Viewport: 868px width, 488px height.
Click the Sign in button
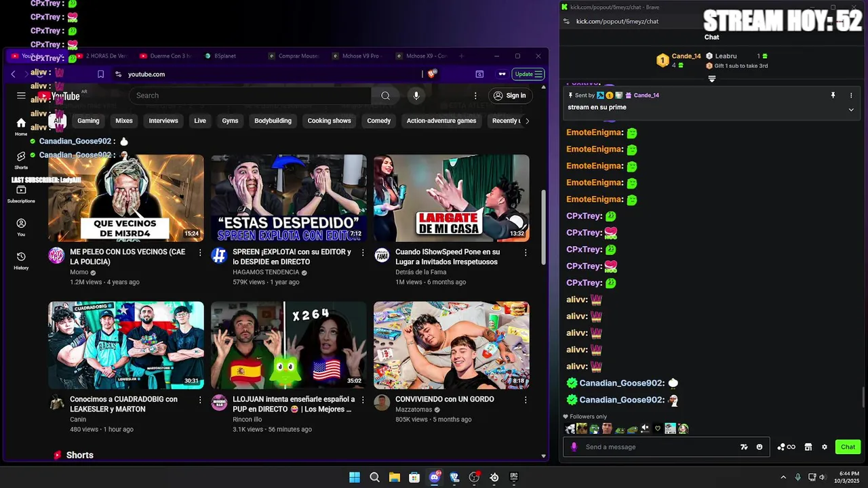(509, 96)
